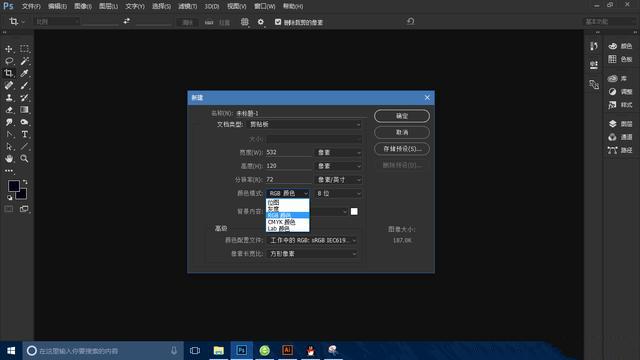Open the Adjustments panel
Image resolution: width=640 pixels, height=360 pixels.
point(620,92)
